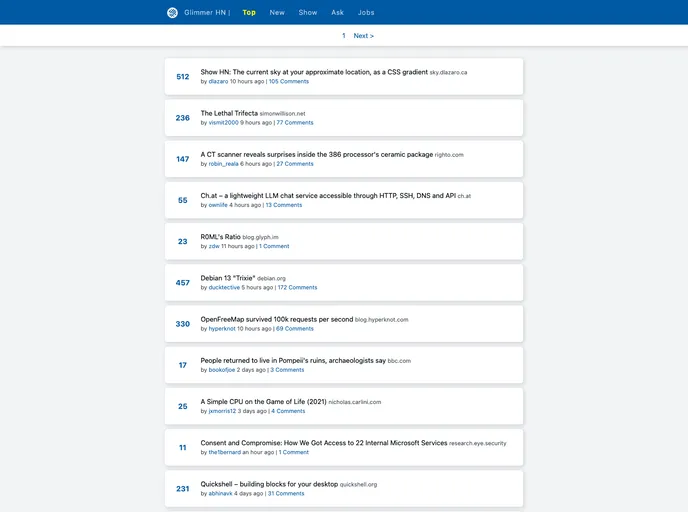Open story 'Show HN: The current sky' CSS gradient

[314, 72]
